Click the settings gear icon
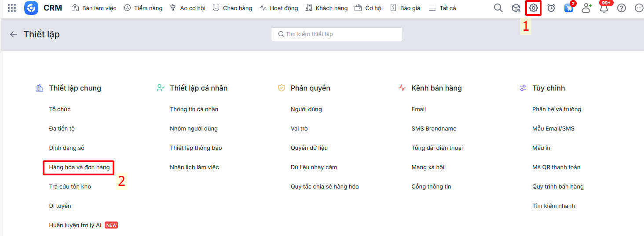Screen dimensions: 644x236 coord(533,8)
